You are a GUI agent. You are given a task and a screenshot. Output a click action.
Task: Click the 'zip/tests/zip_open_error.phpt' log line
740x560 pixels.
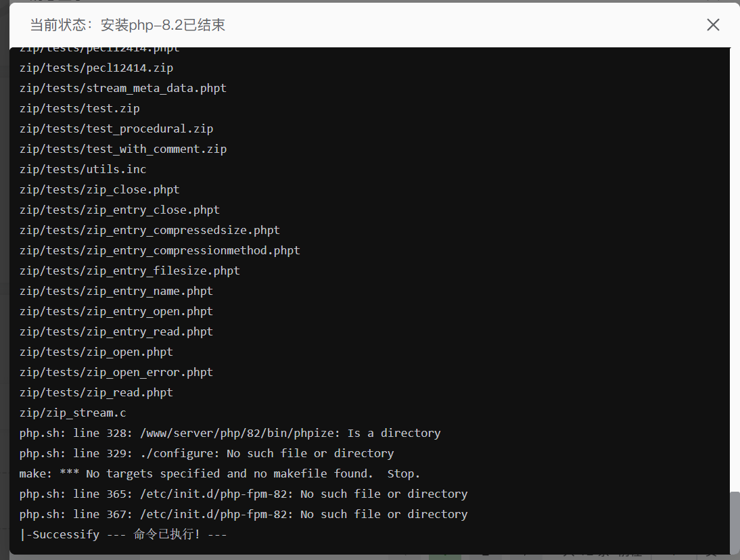(116, 372)
